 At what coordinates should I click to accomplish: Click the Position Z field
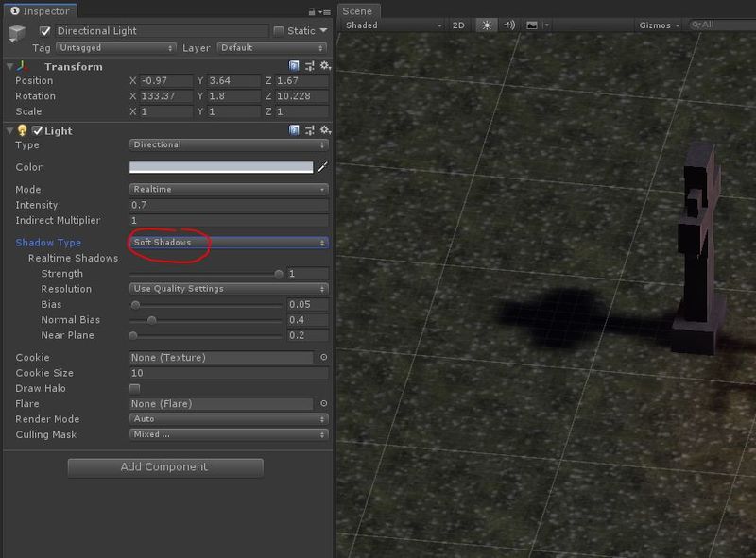click(x=301, y=81)
